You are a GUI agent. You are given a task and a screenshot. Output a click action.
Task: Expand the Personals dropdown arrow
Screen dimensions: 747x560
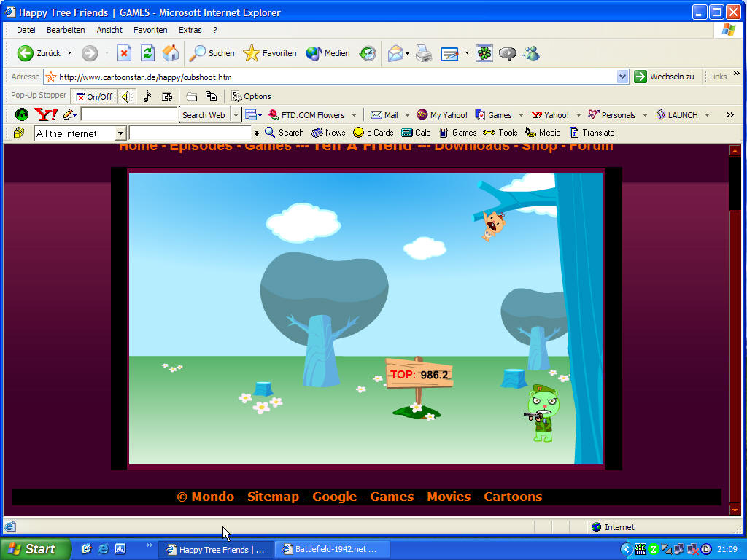click(x=645, y=115)
